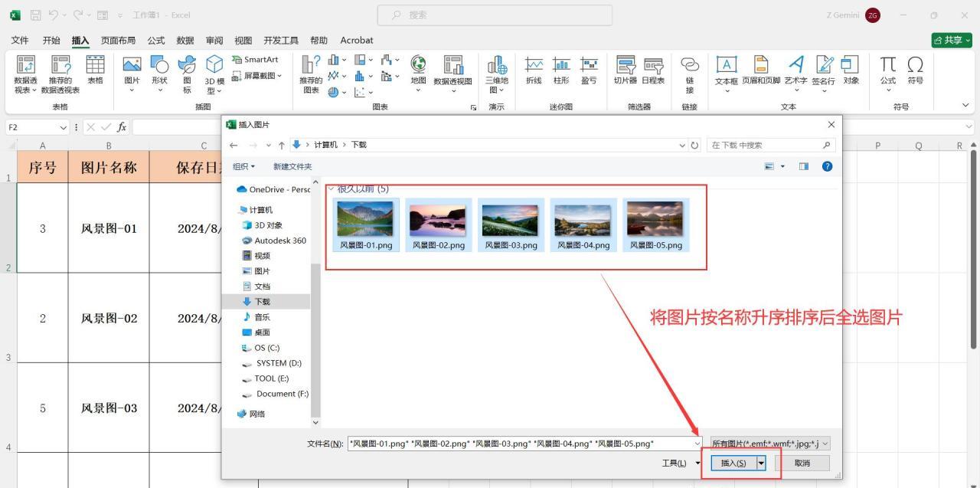Insert a SmartArt graphic
980x488 pixels.
pos(255,60)
